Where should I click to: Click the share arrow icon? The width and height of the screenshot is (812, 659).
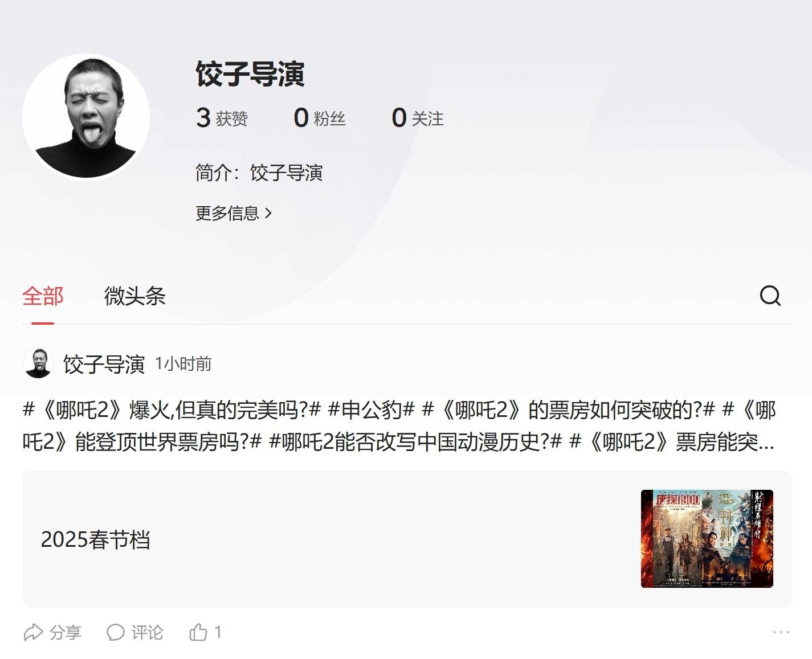click(33, 632)
